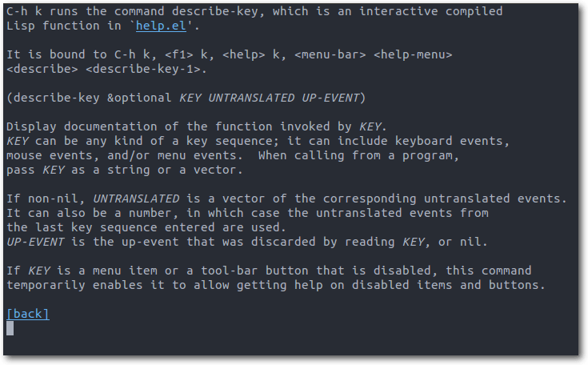
Task: Click italic UP-EVENT inside the function signature
Action: (x=330, y=98)
